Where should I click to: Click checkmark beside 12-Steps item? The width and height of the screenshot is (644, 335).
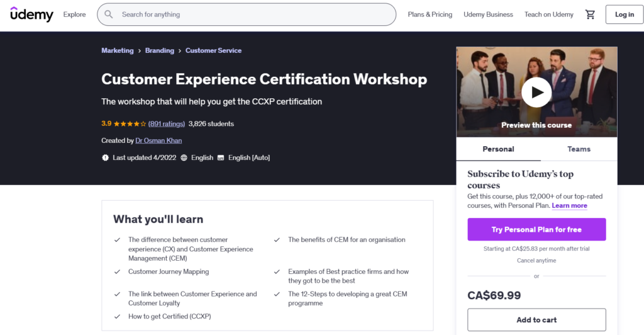pos(277,294)
